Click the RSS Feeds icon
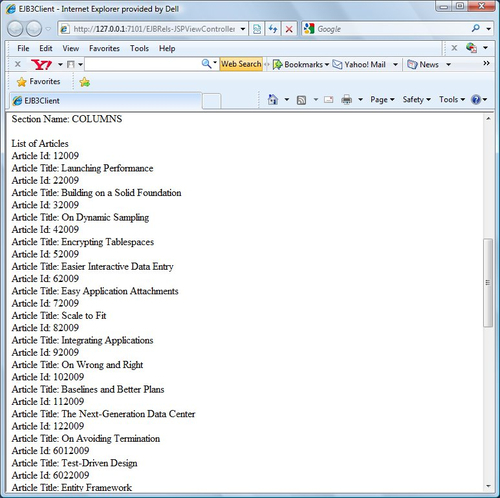The width and height of the screenshot is (500, 498). tap(301, 100)
